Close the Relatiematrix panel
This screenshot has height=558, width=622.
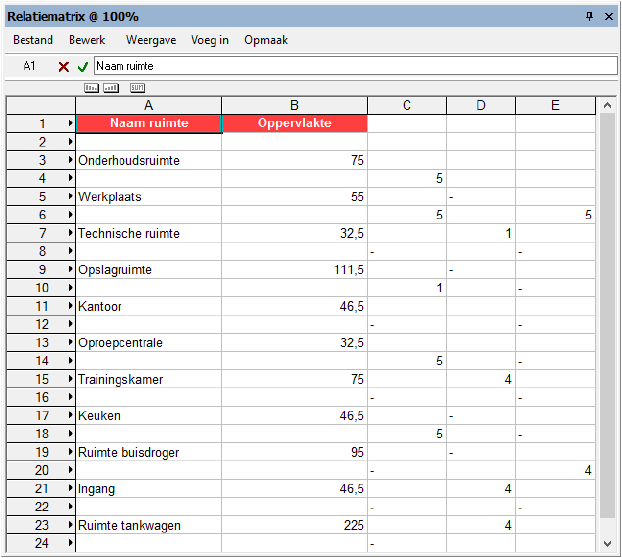point(608,16)
